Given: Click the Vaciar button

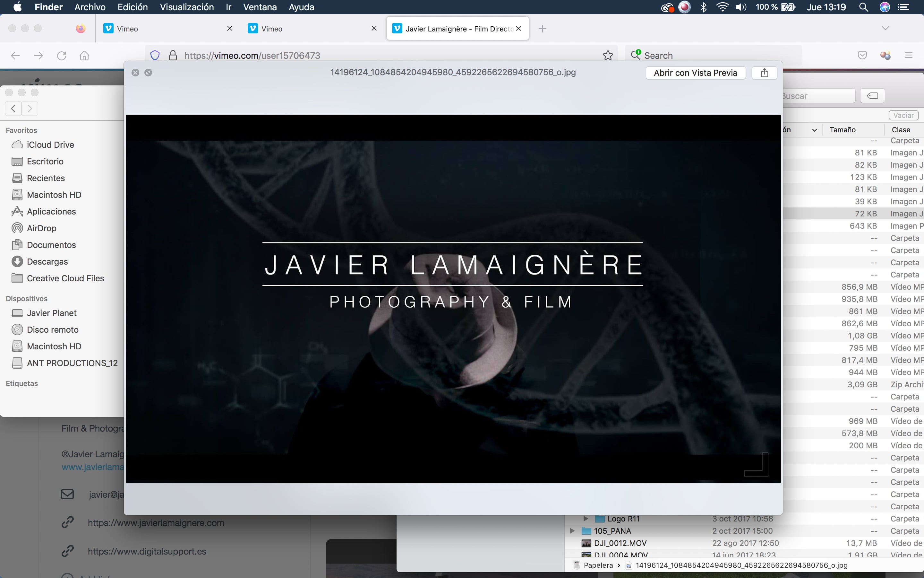Looking at the screenshot, I should tap(903, 116).
